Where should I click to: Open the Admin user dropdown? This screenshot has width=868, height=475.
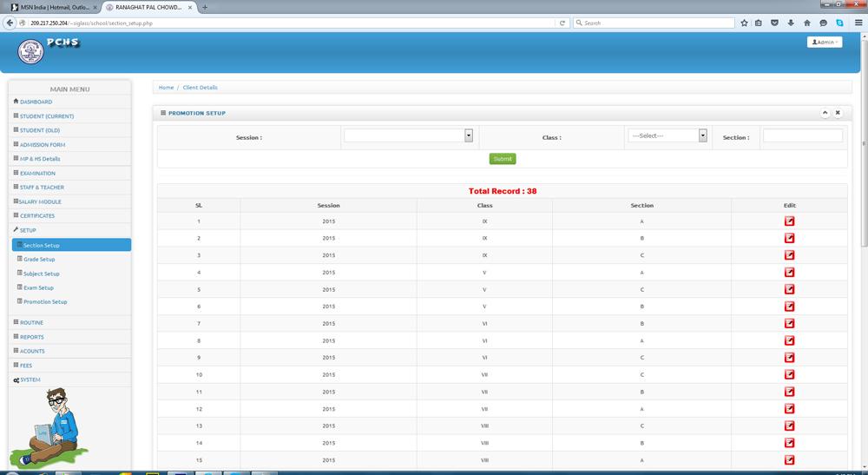[825, 42]
